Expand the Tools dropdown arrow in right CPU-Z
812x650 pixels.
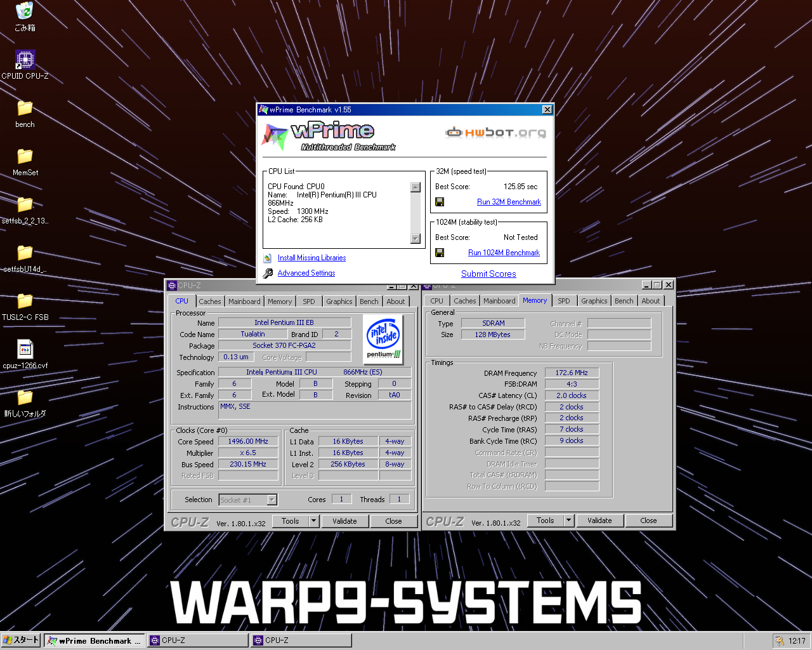[x=568, y=521]
